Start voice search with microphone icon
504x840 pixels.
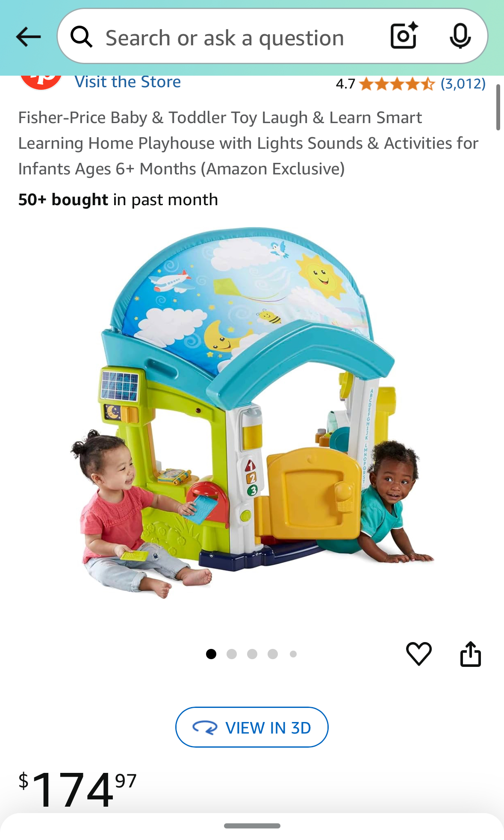[460, 36]
